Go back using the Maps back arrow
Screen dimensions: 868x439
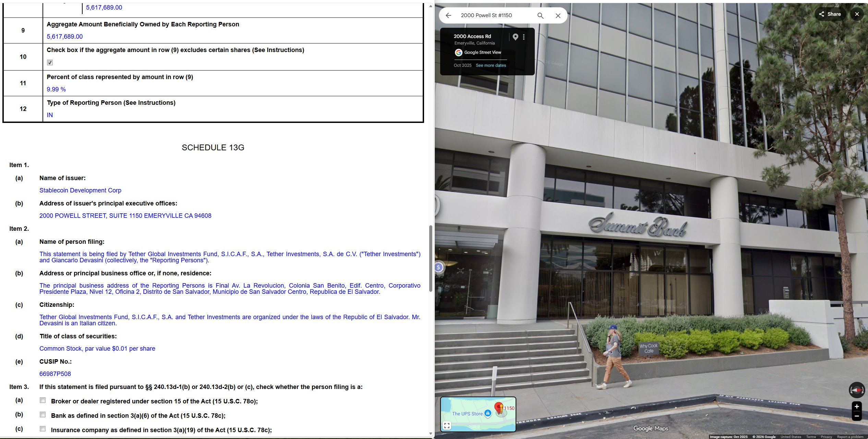click(x=448, y=15)
